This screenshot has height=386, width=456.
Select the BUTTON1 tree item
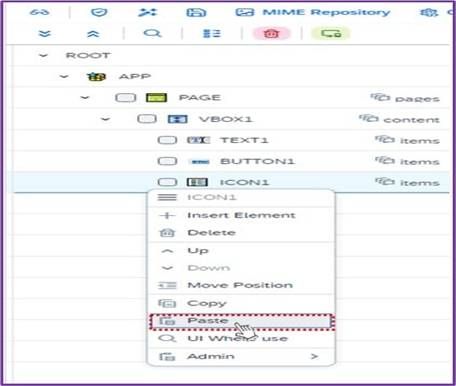point(257,161)
